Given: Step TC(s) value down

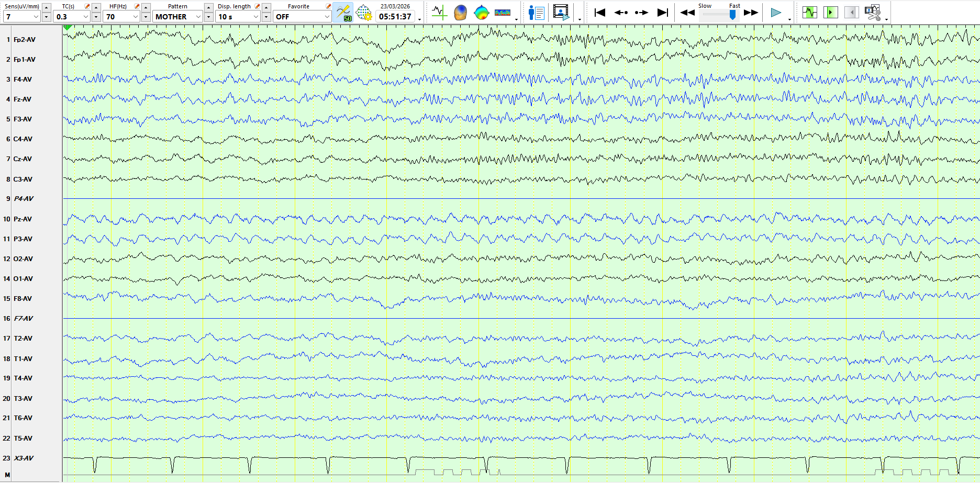Looking at the screenshot, I should (96, 17).
